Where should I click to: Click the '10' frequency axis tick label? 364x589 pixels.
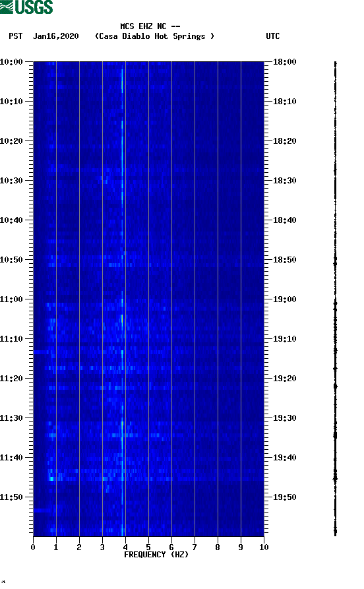point(264,547)
